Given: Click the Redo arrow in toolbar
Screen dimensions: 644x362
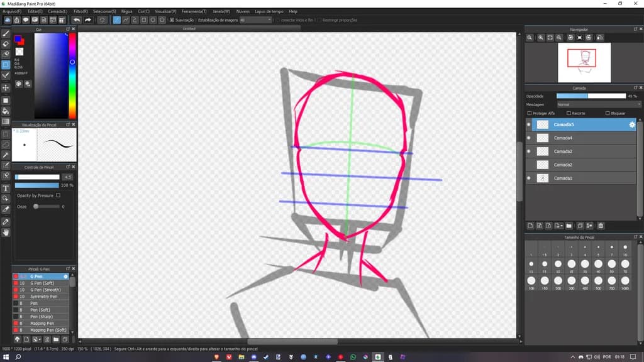Looking at the screenshot, I should [88, 19].
